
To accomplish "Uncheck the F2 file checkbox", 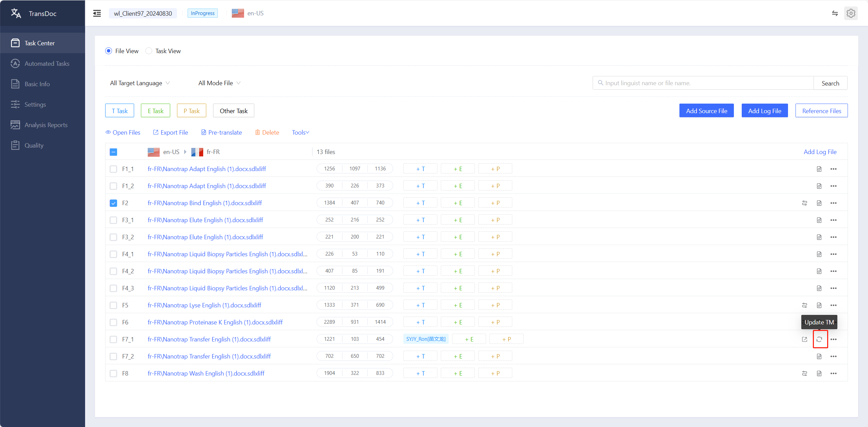I will pos(113,203).
